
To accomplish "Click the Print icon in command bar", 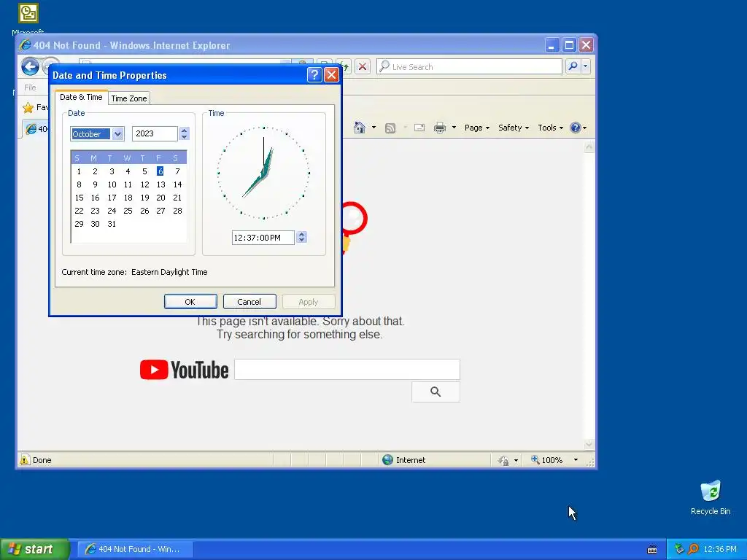I will (440, 128).
